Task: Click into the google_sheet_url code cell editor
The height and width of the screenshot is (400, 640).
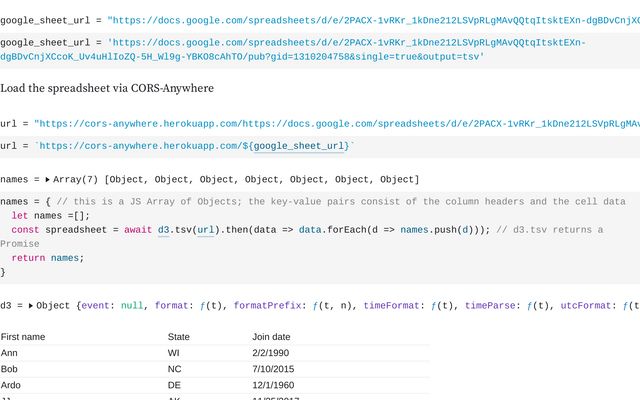Action: tap(300, 50)
